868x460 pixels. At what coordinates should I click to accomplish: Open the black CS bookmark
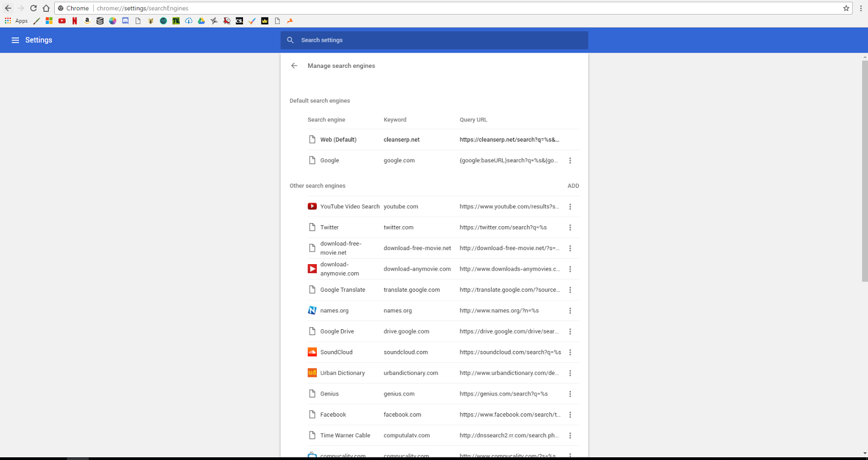pos(239,21)
